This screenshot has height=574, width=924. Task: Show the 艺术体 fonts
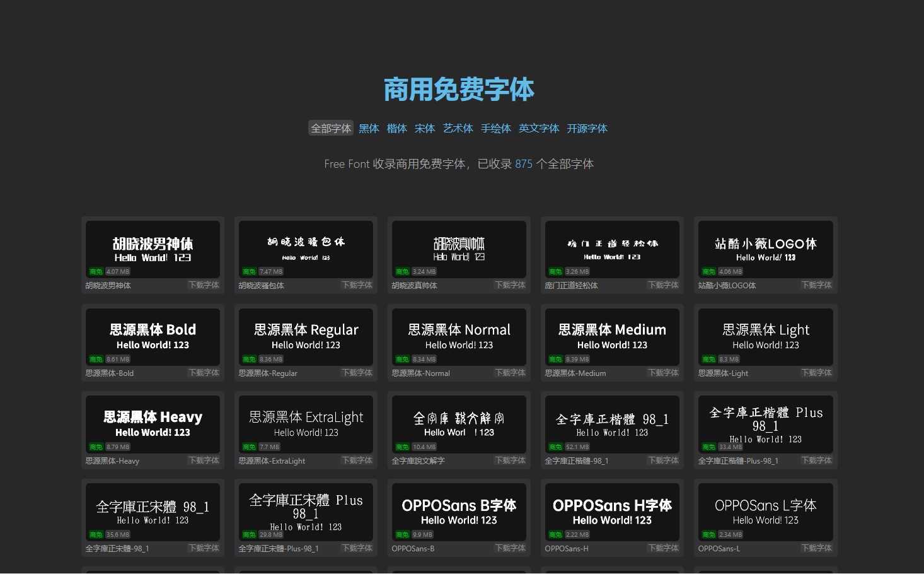pos(458,129)
